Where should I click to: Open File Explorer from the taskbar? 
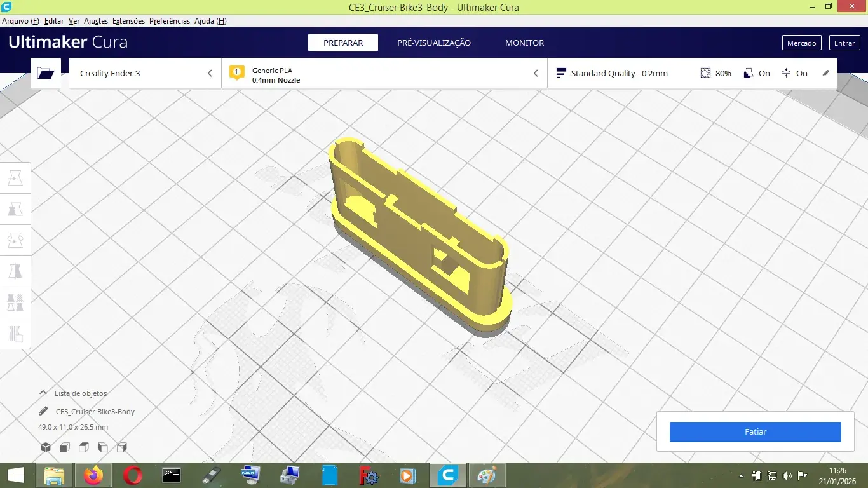click(54, 475)
